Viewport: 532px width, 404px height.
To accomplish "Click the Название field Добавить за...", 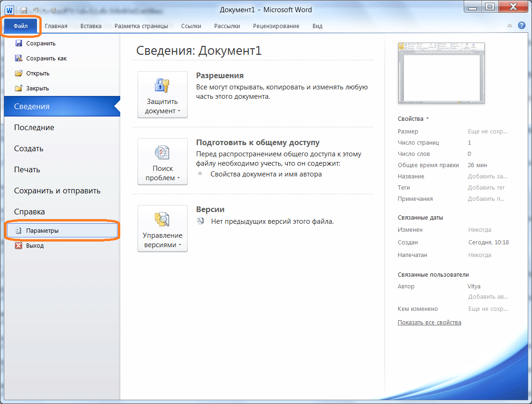I will click(487, 176).
